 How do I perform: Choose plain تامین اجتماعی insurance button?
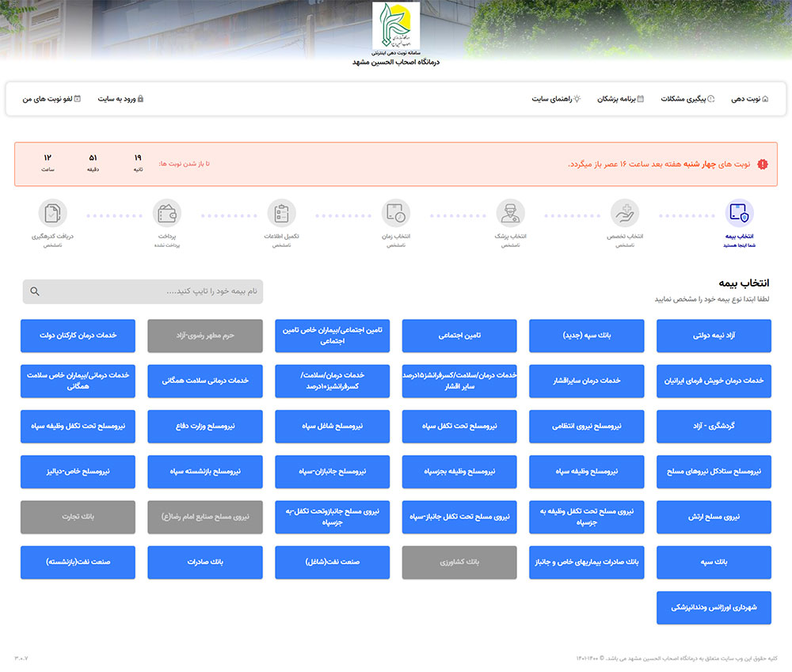point(459,336)
